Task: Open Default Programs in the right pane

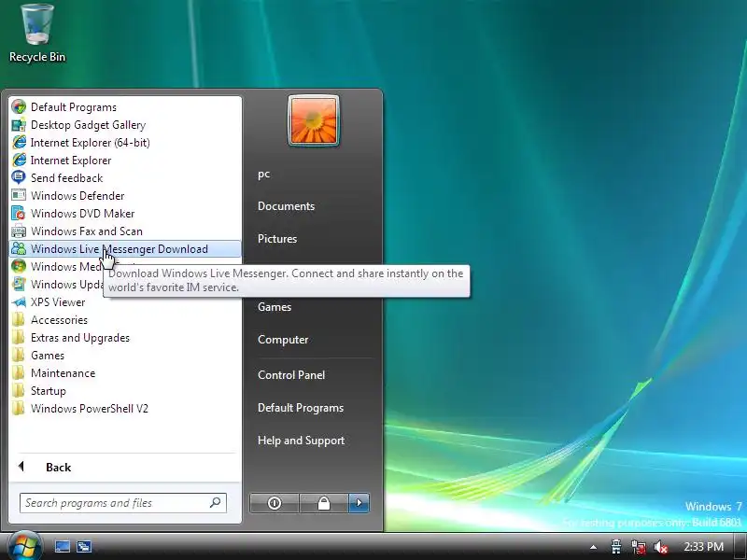Action: (x=301, y=408)
